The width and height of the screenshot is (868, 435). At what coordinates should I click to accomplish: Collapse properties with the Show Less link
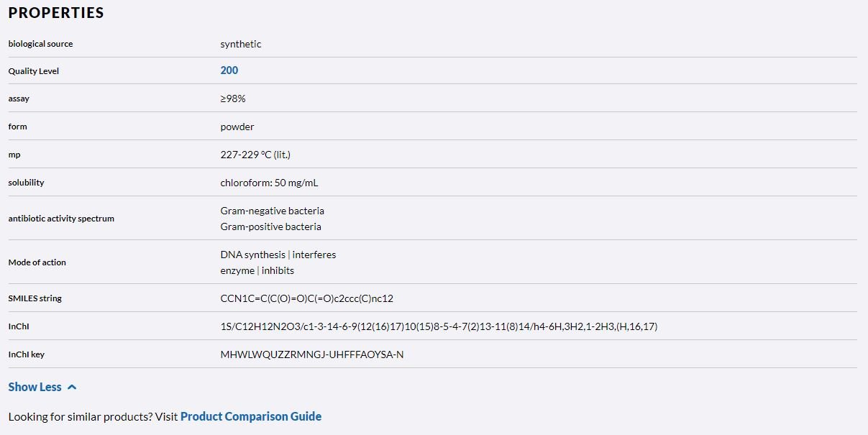point(35,388)
